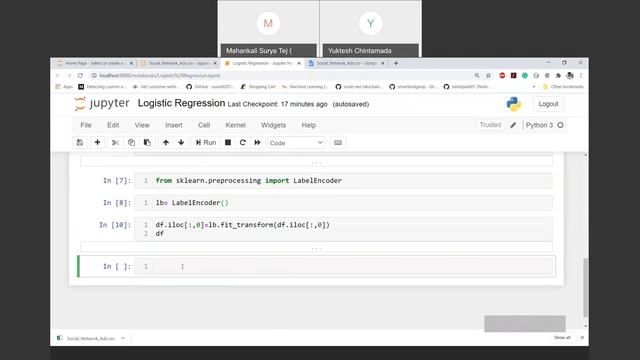
Task: Interrupt the kernel with the stop square
Action: 228,142
